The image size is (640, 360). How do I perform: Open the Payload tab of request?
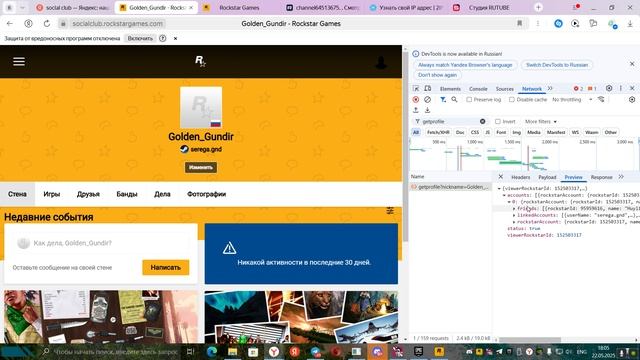pyautogui.click(x=547, y=177)
